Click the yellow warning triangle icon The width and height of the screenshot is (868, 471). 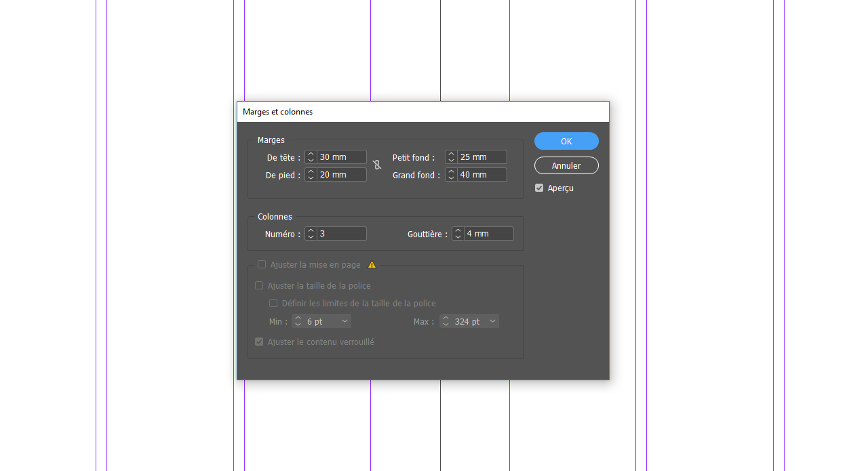pos(372,264)
